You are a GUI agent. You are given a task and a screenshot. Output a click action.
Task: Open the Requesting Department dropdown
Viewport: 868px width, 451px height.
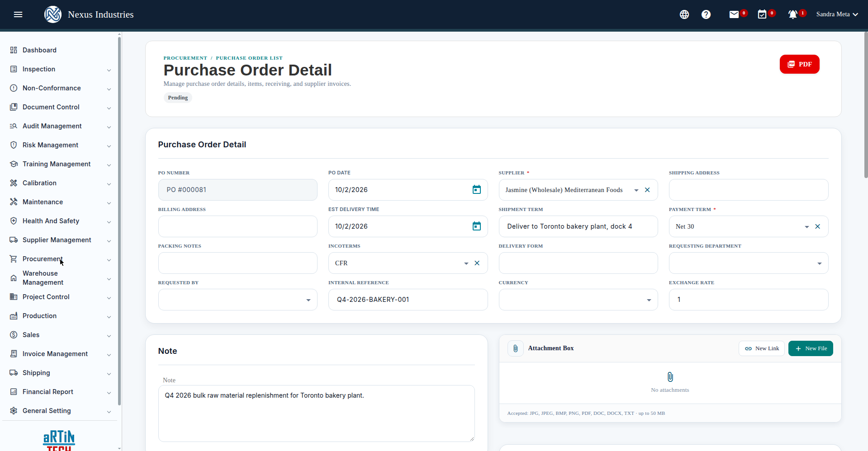tap(749, 263)
